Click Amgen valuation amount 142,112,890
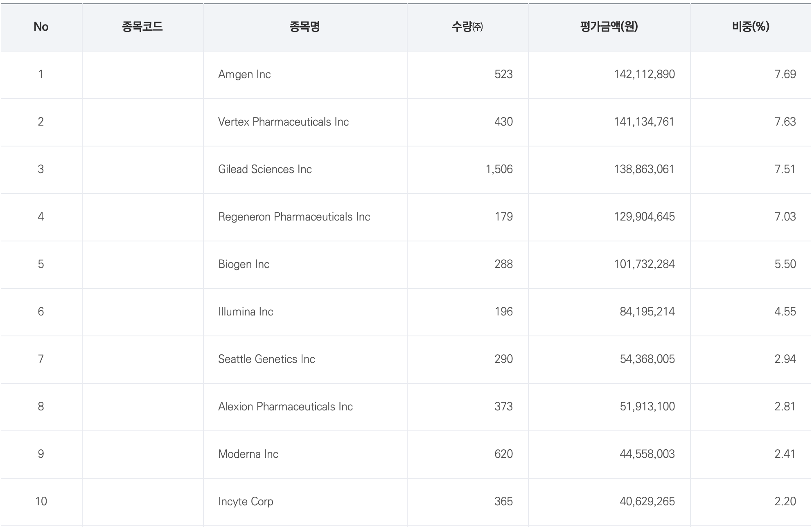 tap(644, 74)
